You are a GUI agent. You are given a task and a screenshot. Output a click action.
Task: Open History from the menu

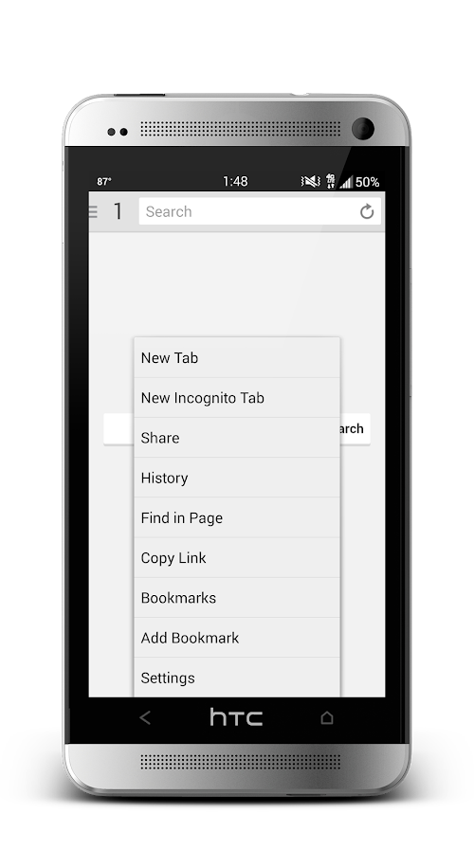237,478
